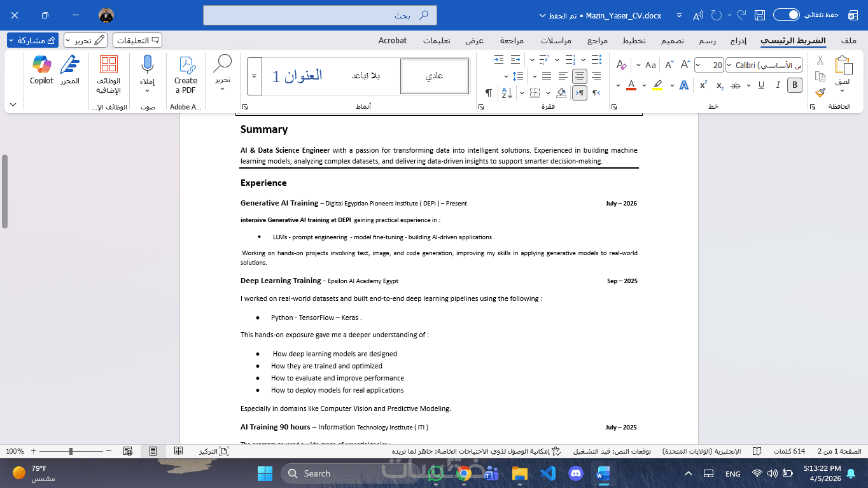The image size is (868, 488).
Task: Click the Save disk icon
Action: click(759, 15)
